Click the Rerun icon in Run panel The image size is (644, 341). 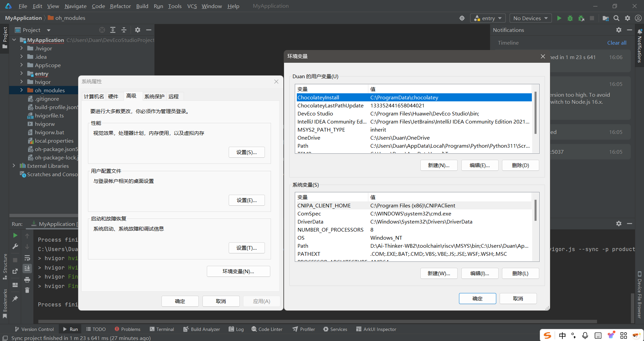pos(15,235)
